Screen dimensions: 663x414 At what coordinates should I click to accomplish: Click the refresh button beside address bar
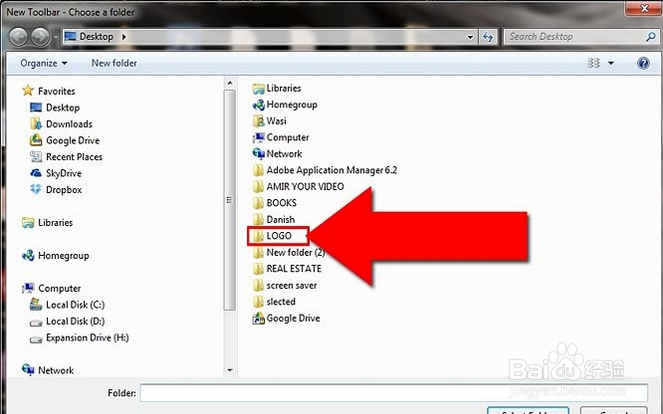pyautogui.click(x=488, y=37)
